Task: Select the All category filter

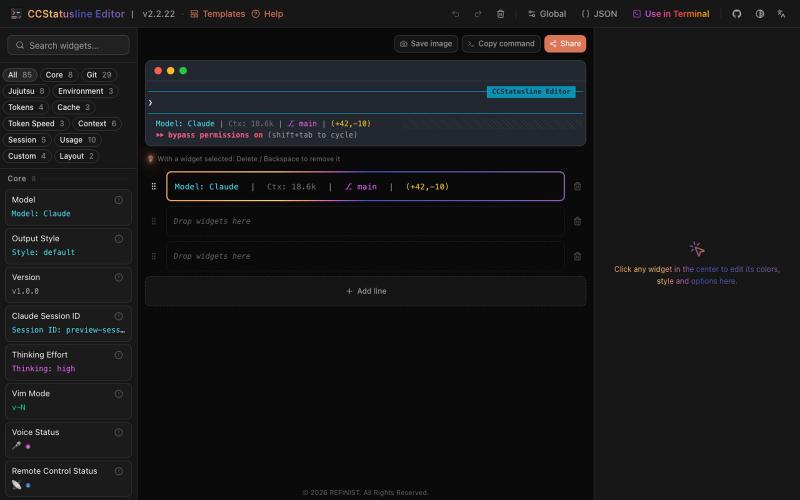Action: [x=20, y=75]
